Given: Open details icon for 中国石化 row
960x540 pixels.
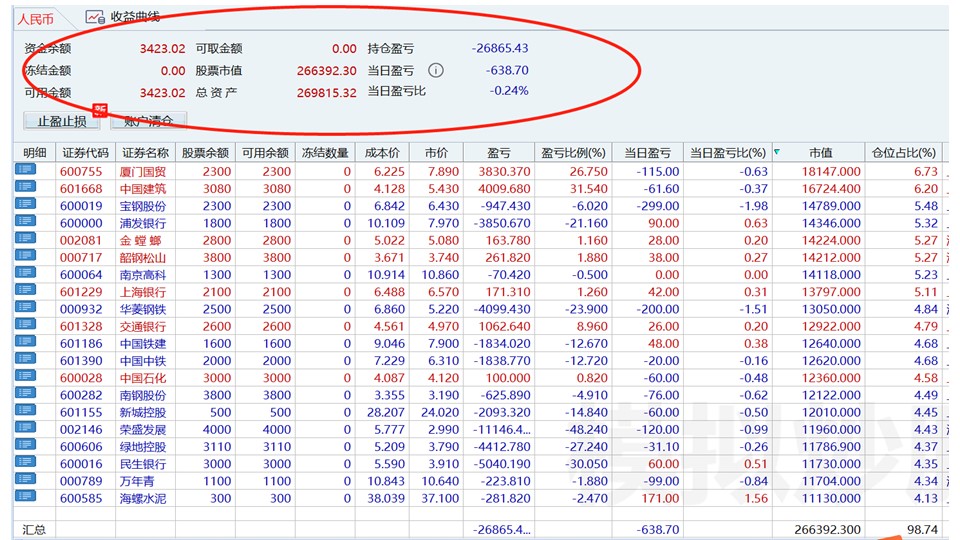Looking at the screenshot, I should pyautogui.click(x=25, y=375).
